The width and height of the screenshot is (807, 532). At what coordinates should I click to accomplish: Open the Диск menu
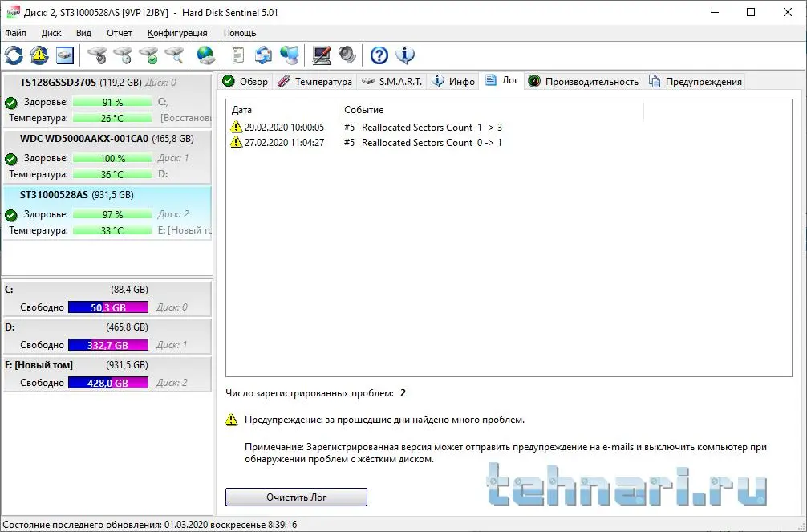coord(51,33)
